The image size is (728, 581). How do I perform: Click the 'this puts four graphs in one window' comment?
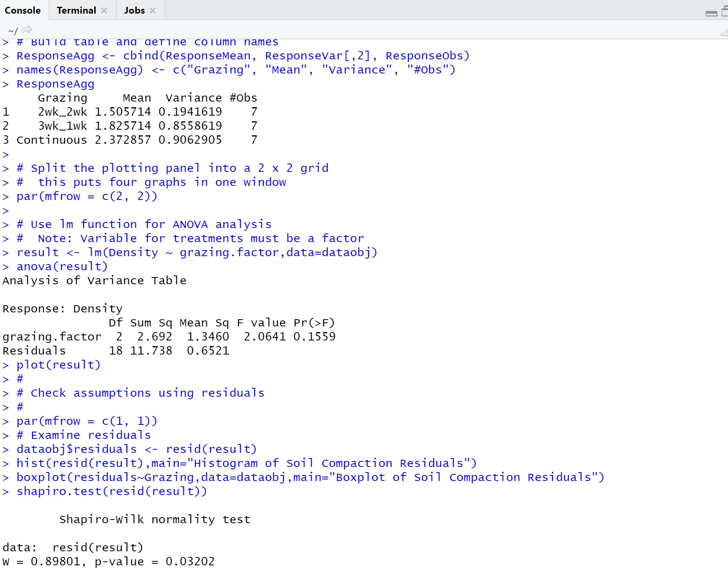162,182
